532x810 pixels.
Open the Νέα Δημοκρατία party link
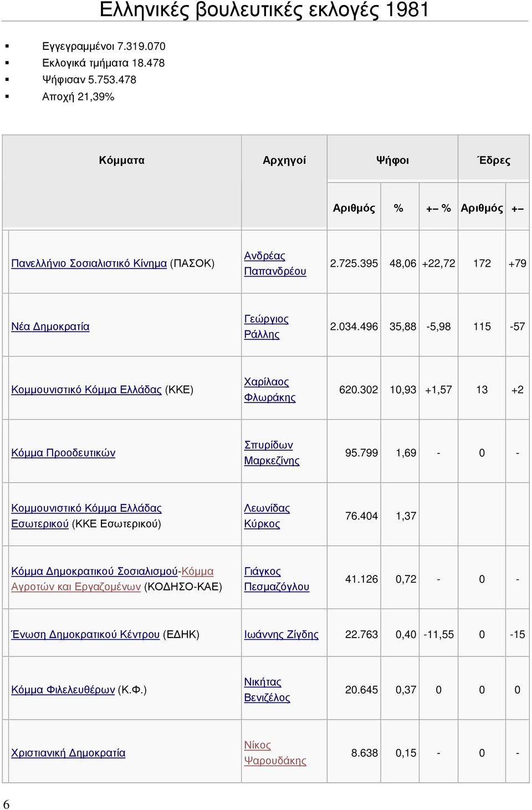50,327
